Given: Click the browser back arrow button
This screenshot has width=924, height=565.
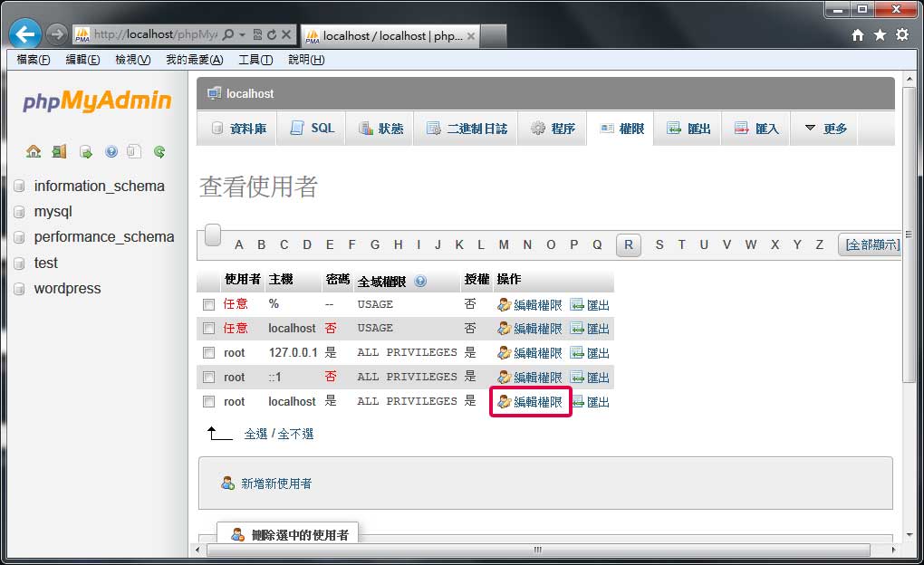Looking at the screenshot, I should point(24,35).
